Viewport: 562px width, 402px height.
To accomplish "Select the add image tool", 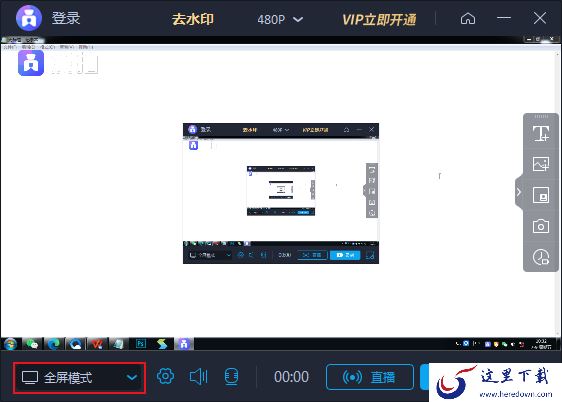I will click(x=540, y=164).
